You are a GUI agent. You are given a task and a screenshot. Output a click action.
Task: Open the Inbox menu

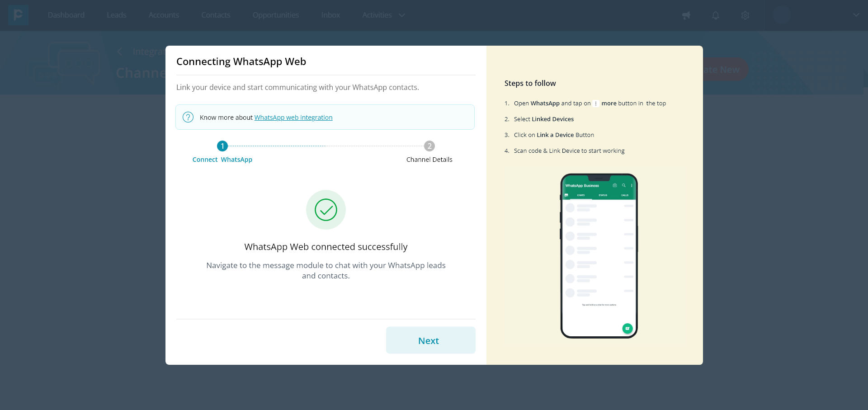[x=330, y=15]
